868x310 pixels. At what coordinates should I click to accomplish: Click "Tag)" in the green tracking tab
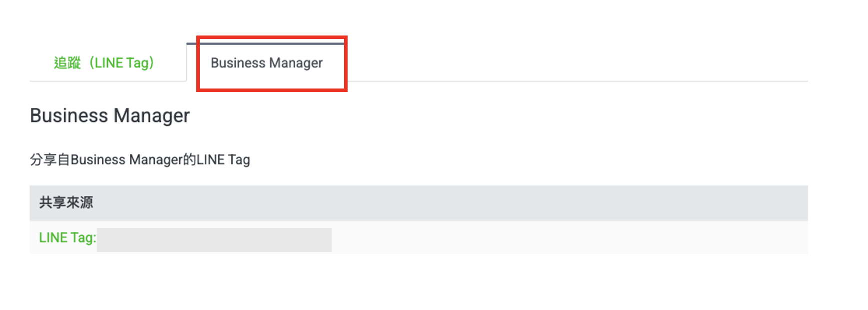pos(140,63)
